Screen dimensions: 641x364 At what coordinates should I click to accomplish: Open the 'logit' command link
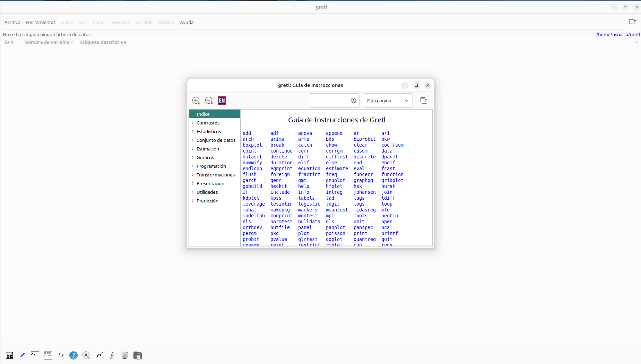coord(333,204)
